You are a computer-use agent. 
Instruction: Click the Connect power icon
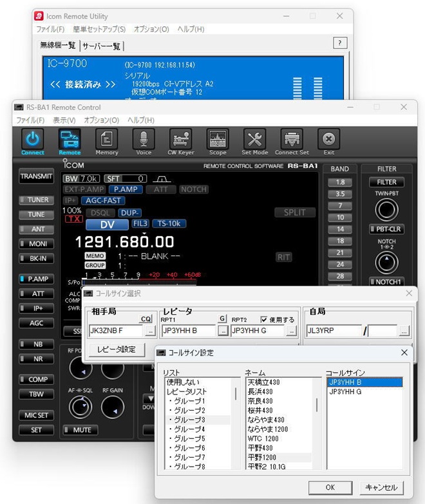click(x=33, y=139)
